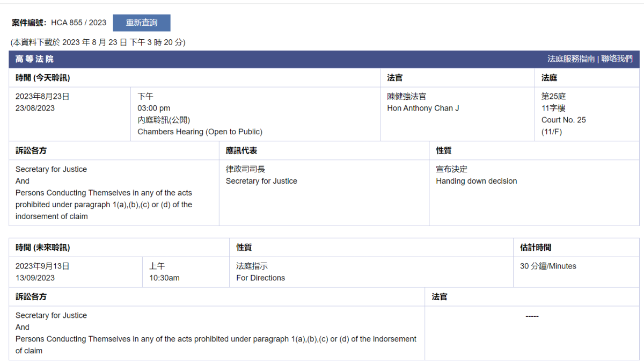Click the Handing down decision text
Image resolution: width=644 pixels, height=363 pixels.
[477, 181]
